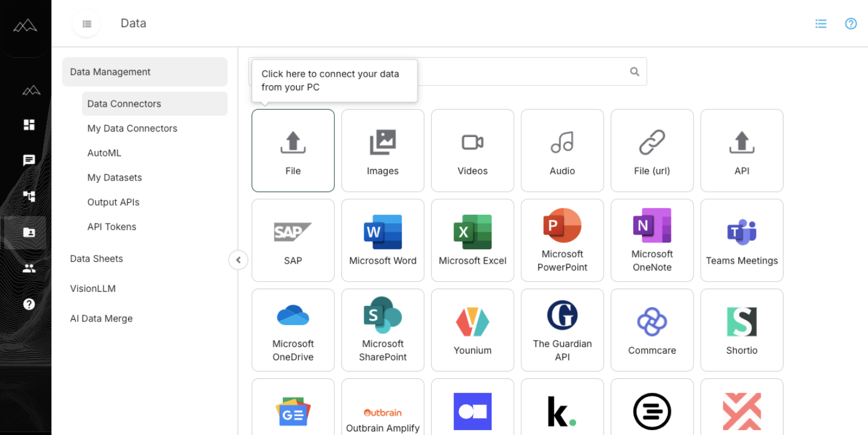Collapse the side panel with the chevron
This screenshot has height=435, width=868.
pos(238,260)
